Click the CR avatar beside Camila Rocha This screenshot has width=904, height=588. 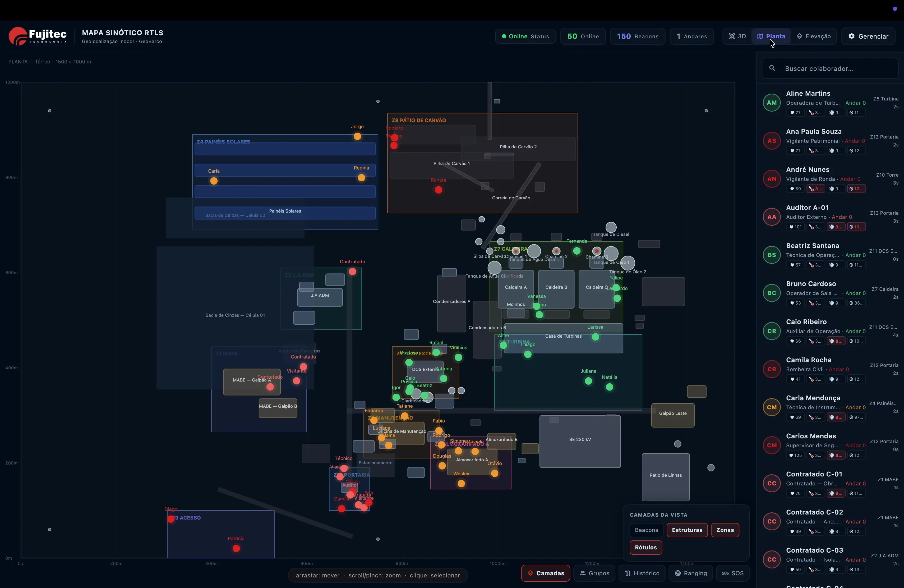coord(771,369)
